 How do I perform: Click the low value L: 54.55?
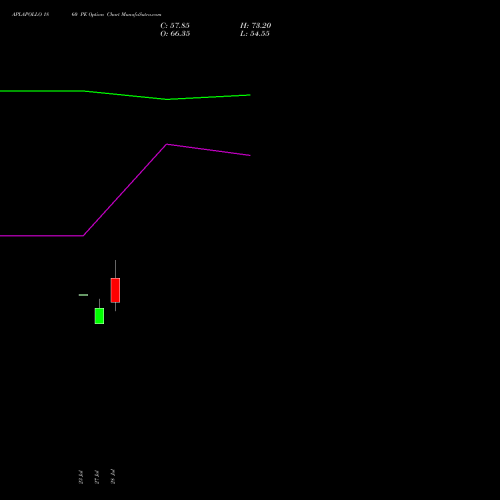pyautogui.click(x=255, y=34)
